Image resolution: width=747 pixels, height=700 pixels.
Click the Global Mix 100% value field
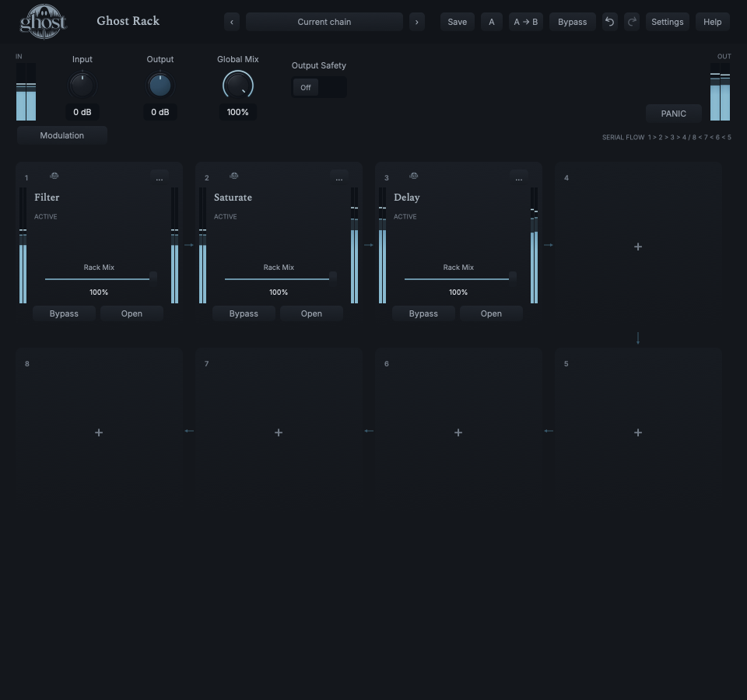point(238,112)
